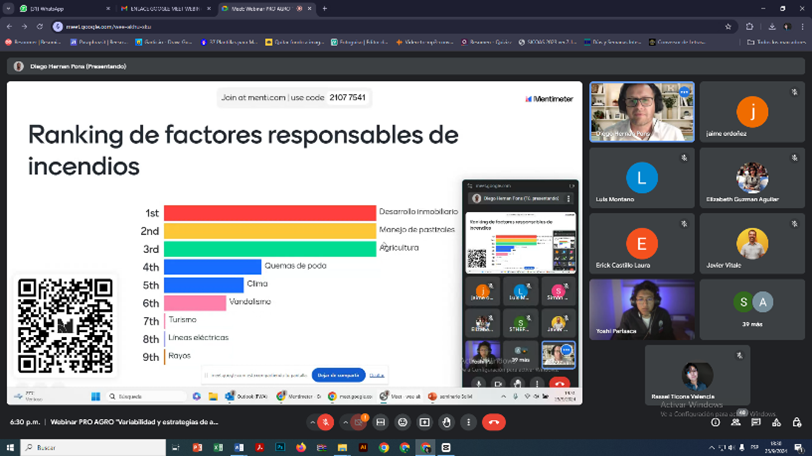This screenshot has height=456, width=812.
Task: Open the 'Días y Semanas' bookmark
Action: [x=612, y=42]
